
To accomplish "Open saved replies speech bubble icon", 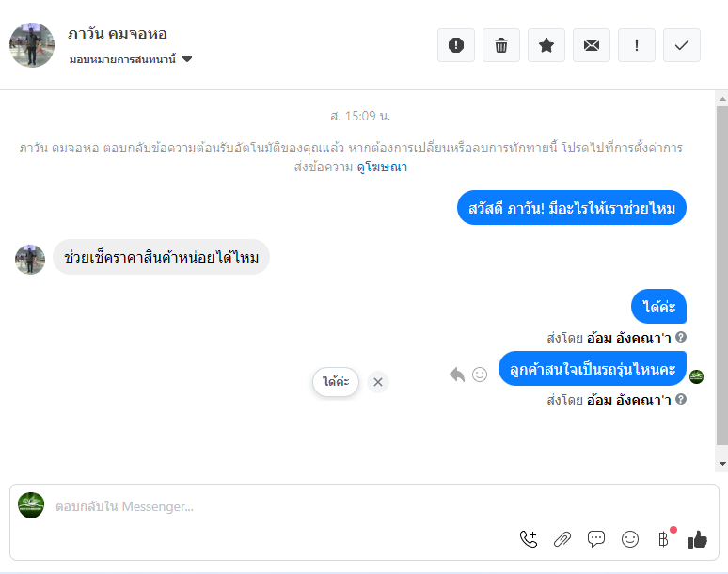I will (596, 539).
